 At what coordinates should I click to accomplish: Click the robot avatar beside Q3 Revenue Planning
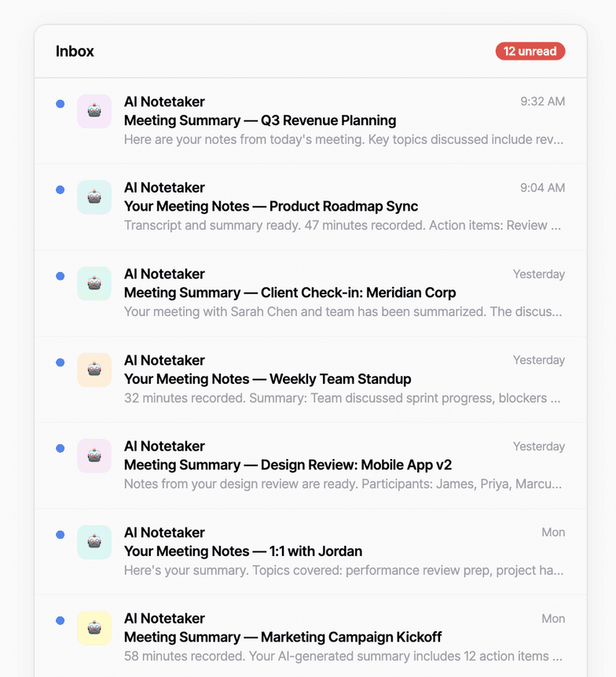pos(94,112)
